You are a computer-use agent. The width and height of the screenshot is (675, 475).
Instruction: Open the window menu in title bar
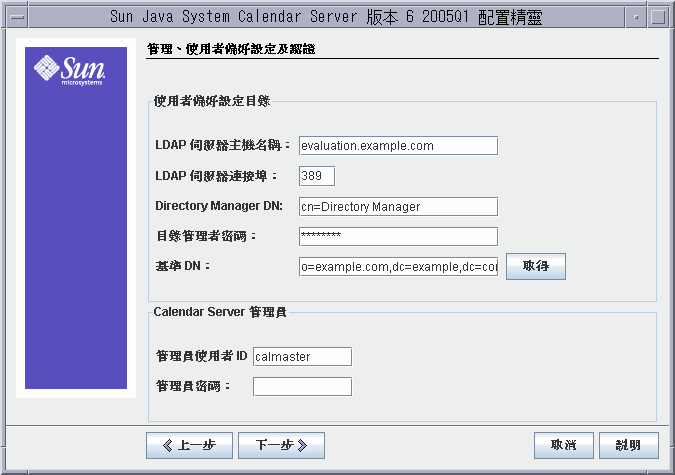point(17,17)
